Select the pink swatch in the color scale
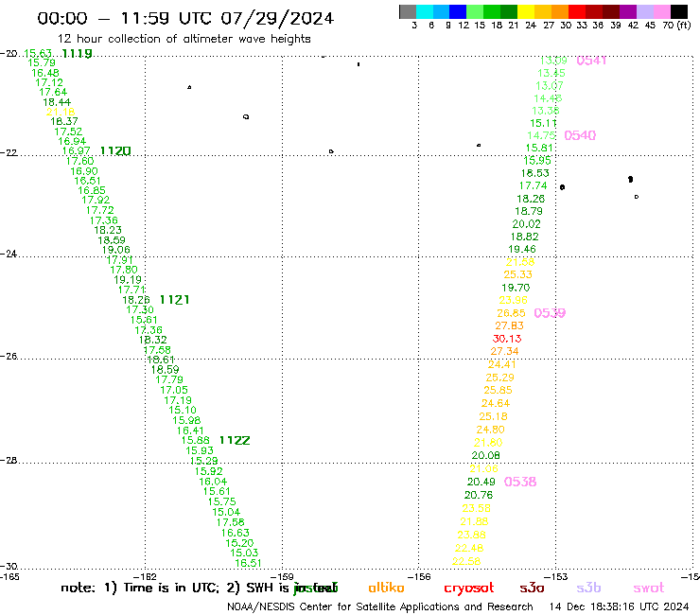 coord(662,11)
